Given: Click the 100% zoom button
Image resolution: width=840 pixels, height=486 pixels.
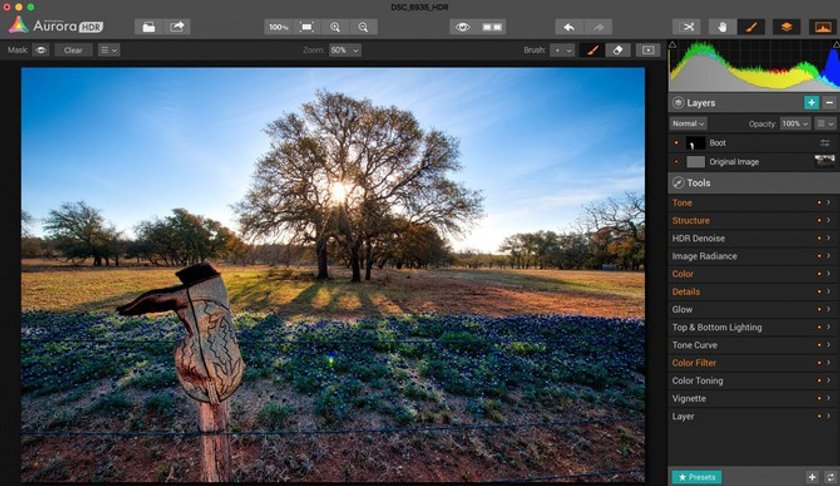Looking at the screenshot, I should coord(279,27).
